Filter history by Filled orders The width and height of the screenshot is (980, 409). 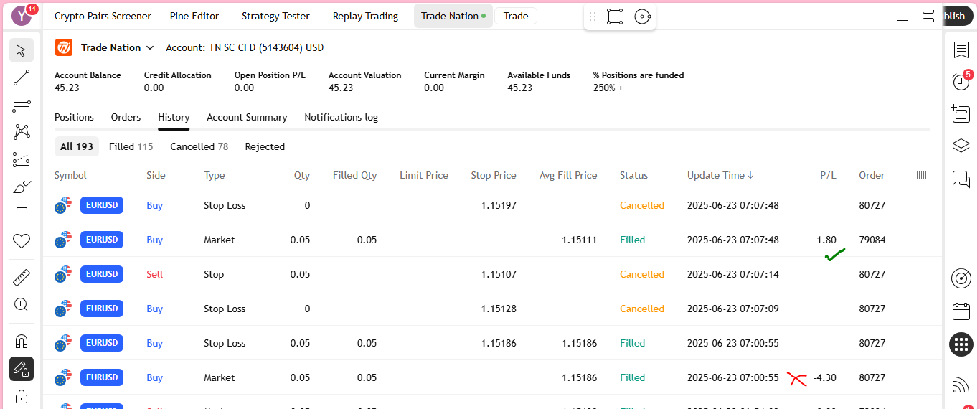coord(131,146)
